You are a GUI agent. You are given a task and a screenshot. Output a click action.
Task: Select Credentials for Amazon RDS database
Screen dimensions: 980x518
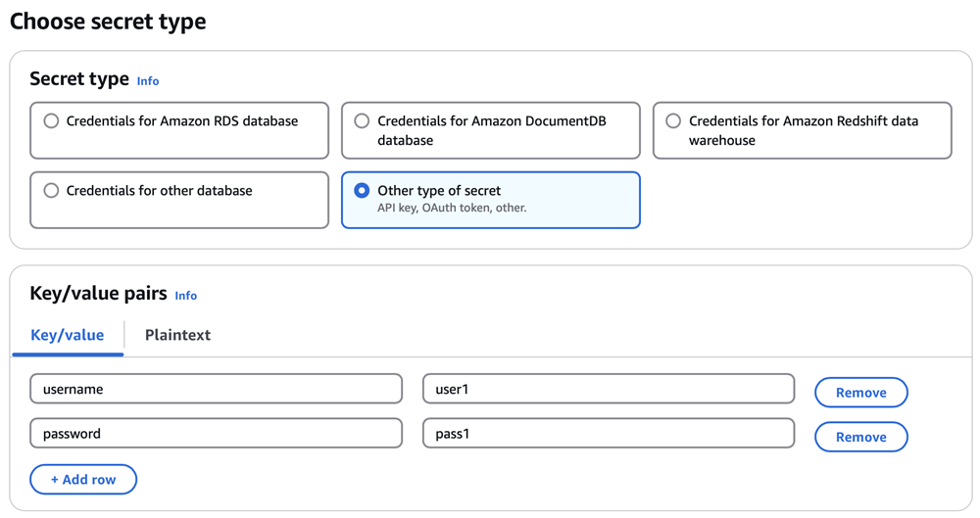[x=52, y=121]
